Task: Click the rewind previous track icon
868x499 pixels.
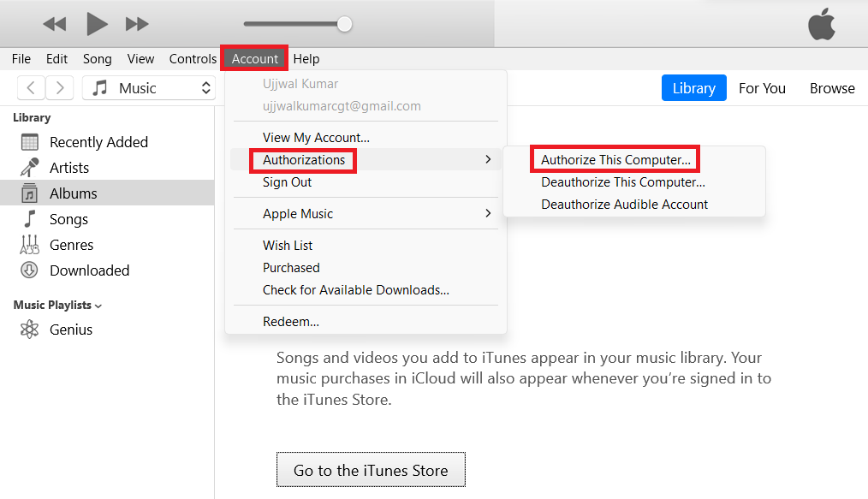Action: click(x=54, y=24)
